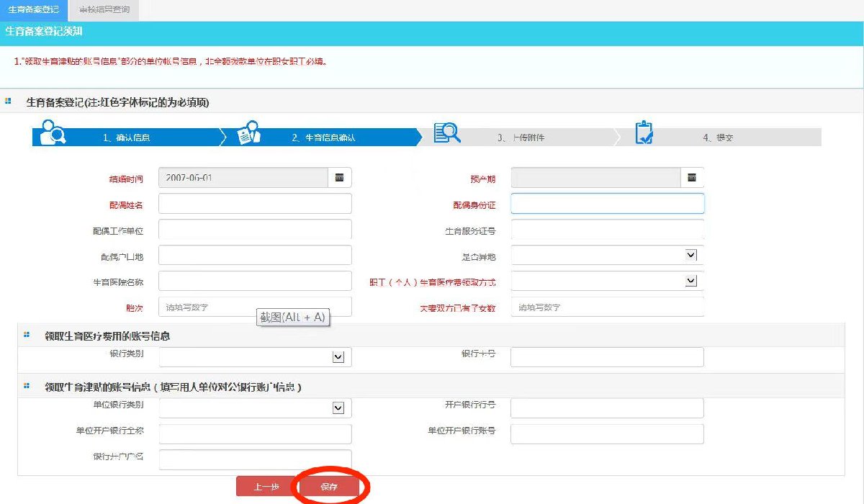Click the 保存 save button

point(329,487)
